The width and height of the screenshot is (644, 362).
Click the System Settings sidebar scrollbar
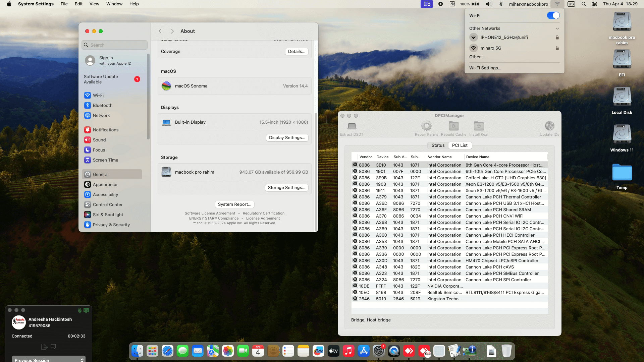coord(148,97)
